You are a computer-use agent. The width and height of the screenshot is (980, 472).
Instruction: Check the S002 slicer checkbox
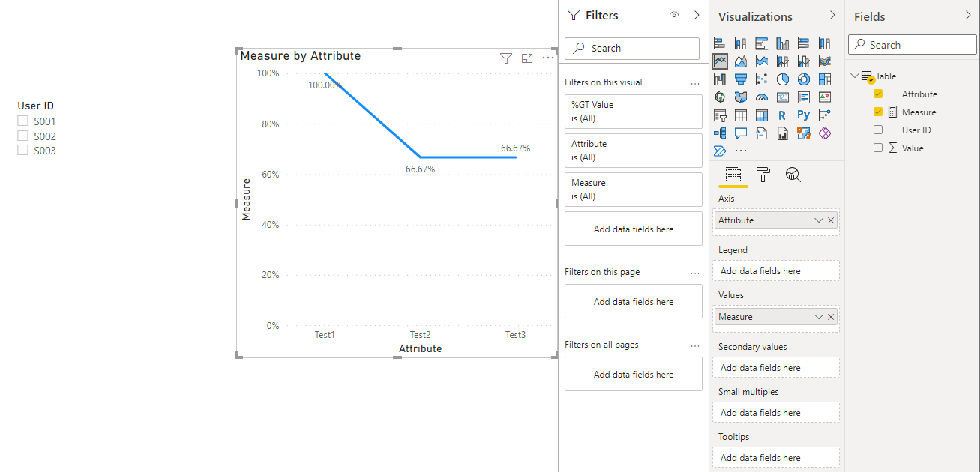tap(22, 136)
